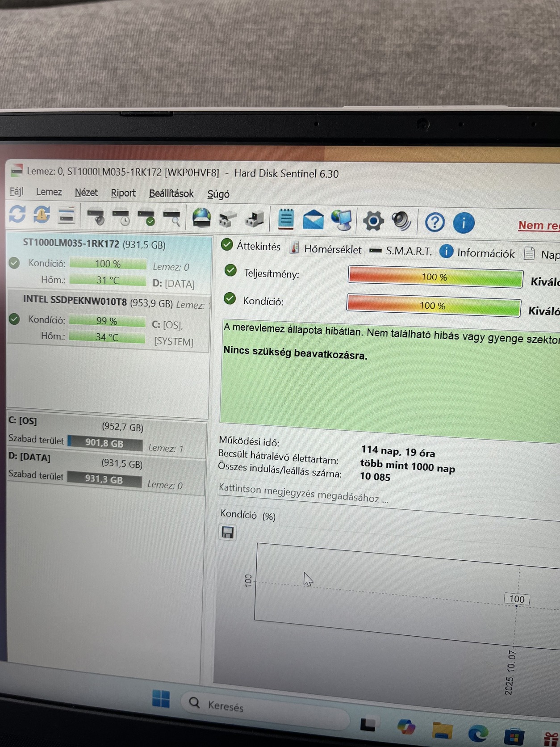
Task: Click the 99 % Kondíció bar of Intel SSD
Action: (107, 321)
